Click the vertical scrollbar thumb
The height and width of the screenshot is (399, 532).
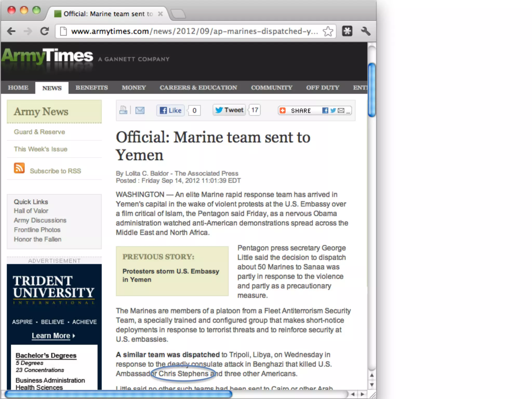(x=372, y=90)
